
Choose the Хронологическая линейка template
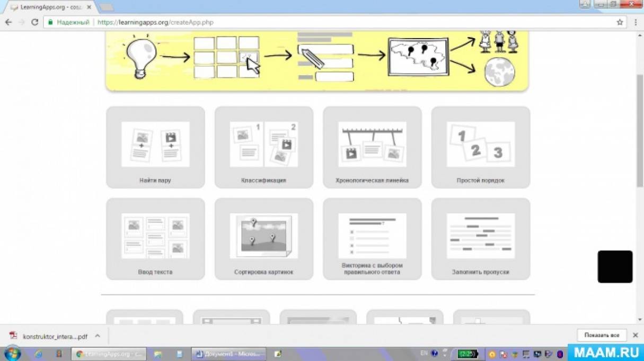372,147
